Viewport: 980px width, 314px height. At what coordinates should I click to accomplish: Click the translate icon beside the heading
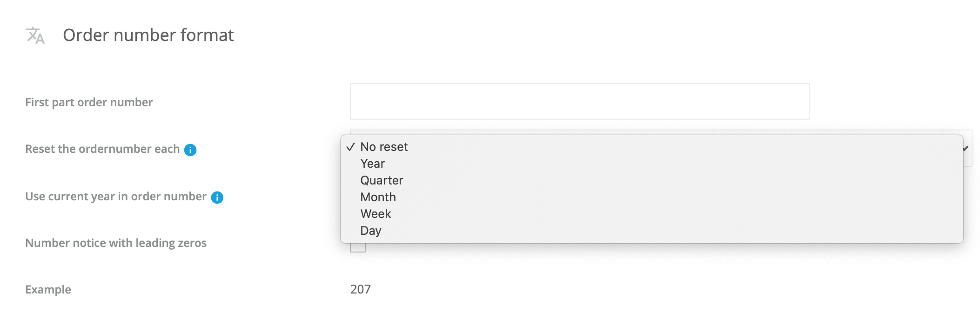(x=35, y=35)
